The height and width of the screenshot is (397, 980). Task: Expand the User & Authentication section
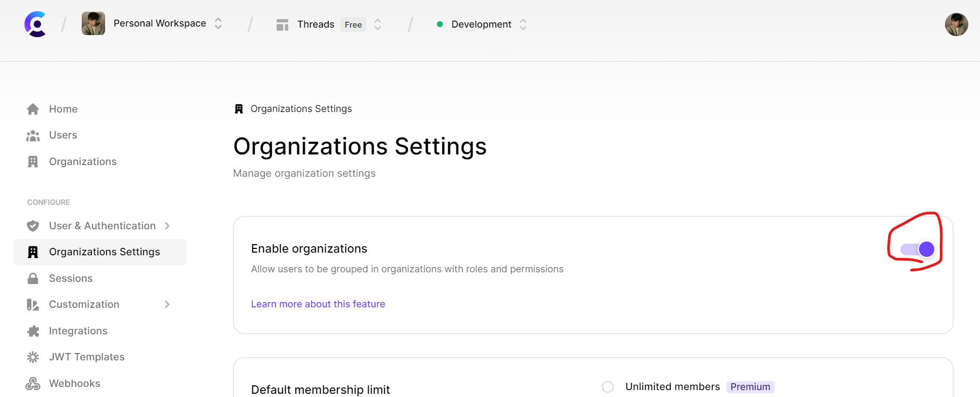[167, 226]
